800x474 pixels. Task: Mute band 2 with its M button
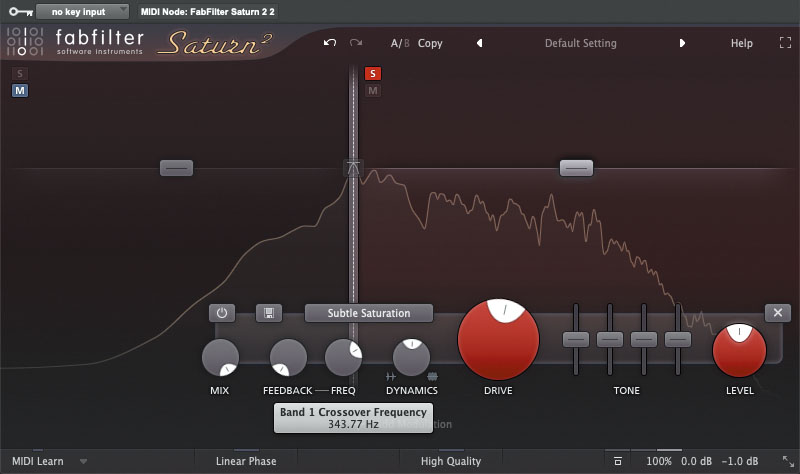(373, 91)
